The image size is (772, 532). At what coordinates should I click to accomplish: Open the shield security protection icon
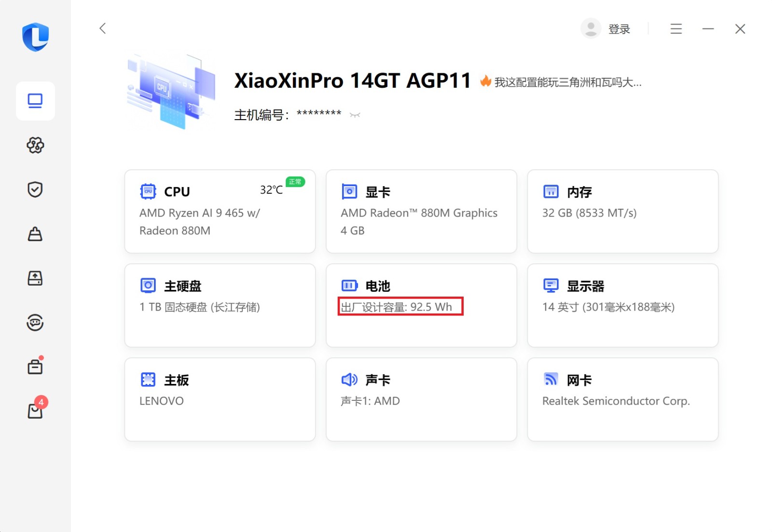35,190
